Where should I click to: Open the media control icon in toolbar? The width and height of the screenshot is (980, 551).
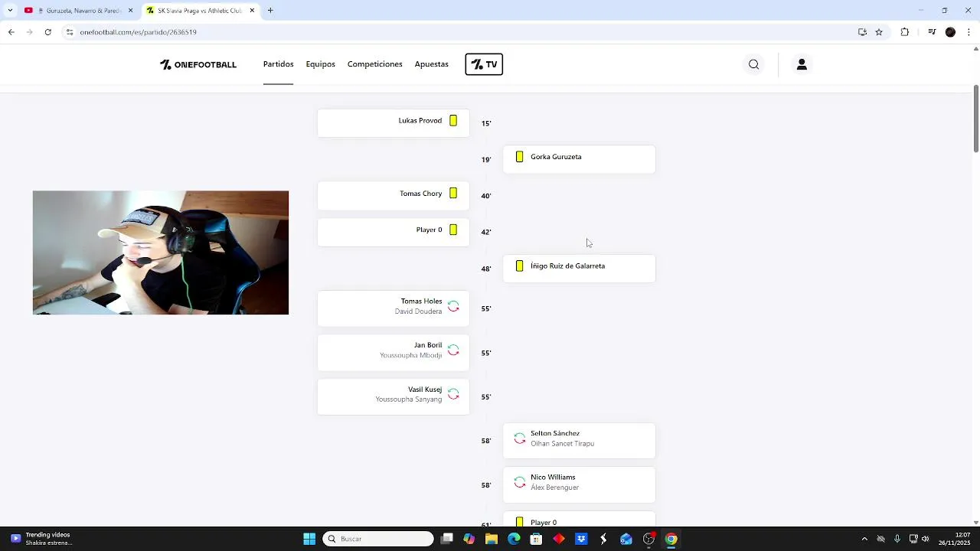tap(932, 32)
